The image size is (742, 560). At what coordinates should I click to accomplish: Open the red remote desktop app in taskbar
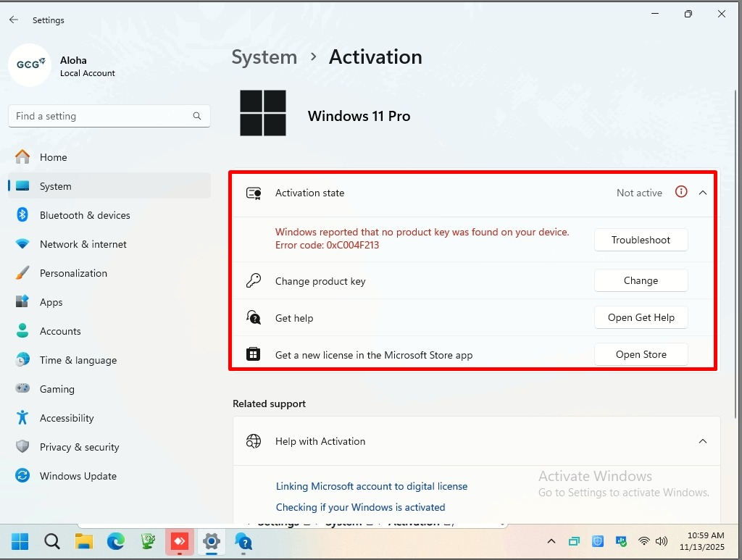(x=180, y=542)
